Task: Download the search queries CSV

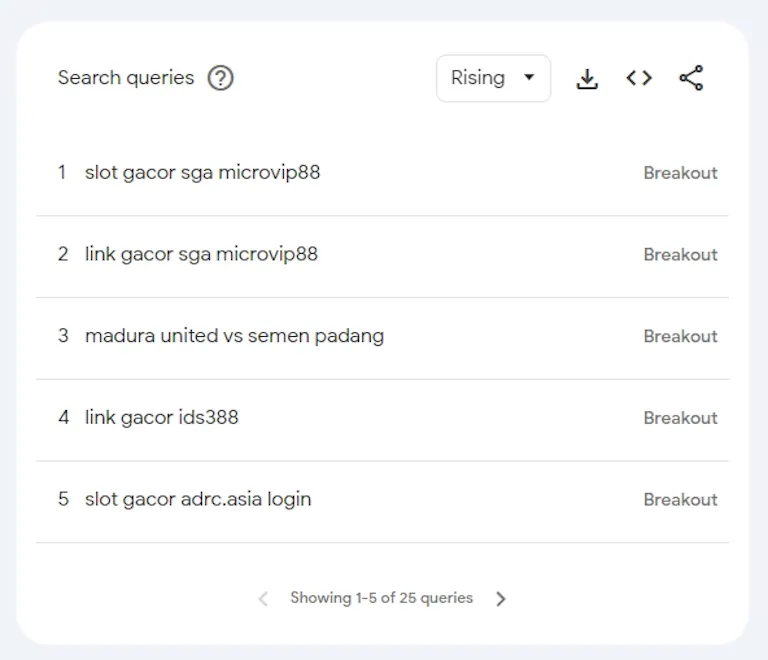Action: (587, 78)
